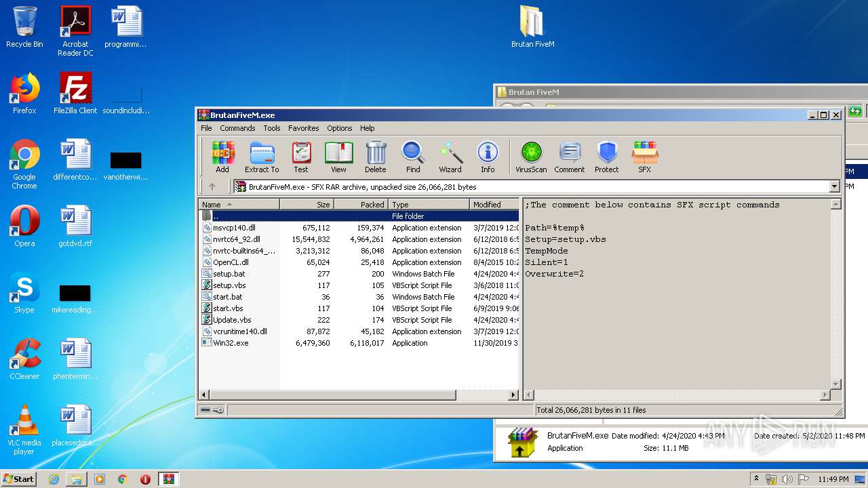
Task: Click the Add toolbar icon in WinRAR
Action: coord(222,157)
